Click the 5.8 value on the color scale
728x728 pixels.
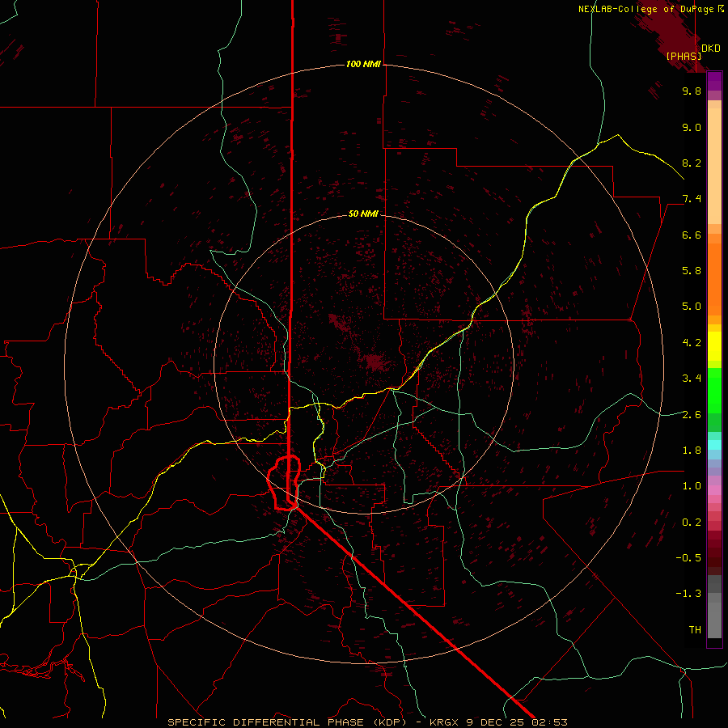pos(692,271)
